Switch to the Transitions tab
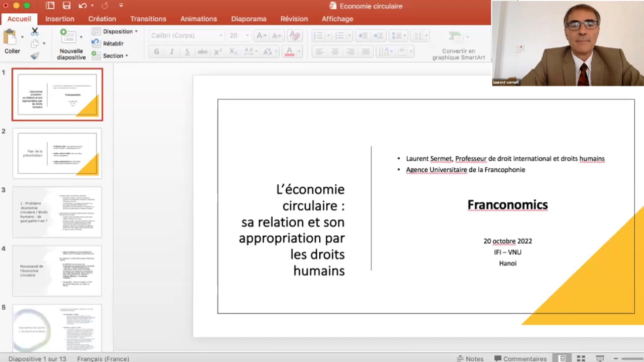Viewport: 644px width, 362px height. (x=148, y=19)
